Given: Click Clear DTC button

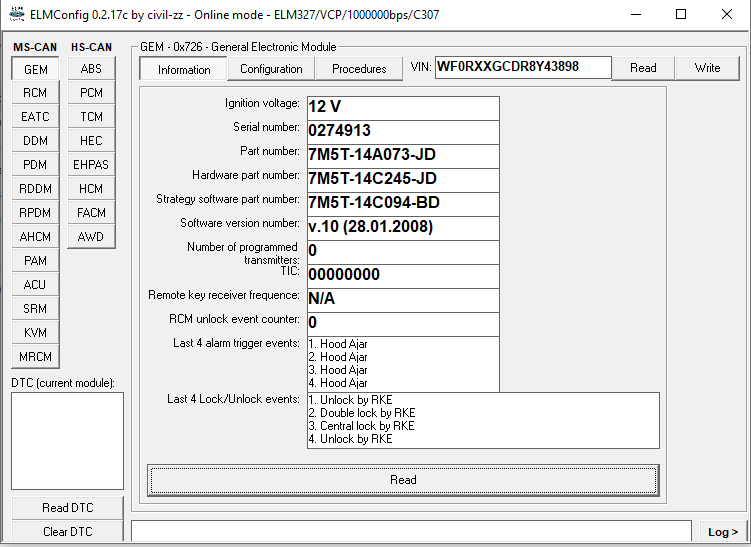Looking at the screenshot, I should pos(68,532).
